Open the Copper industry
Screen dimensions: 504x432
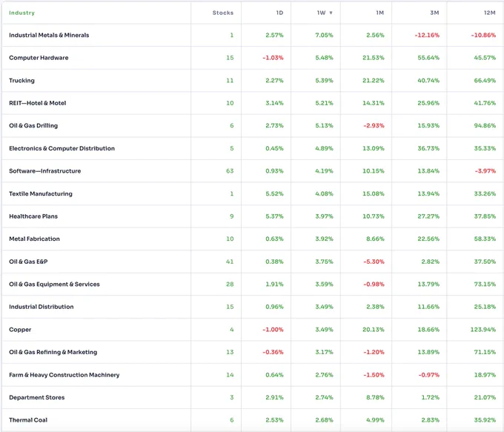20,330
